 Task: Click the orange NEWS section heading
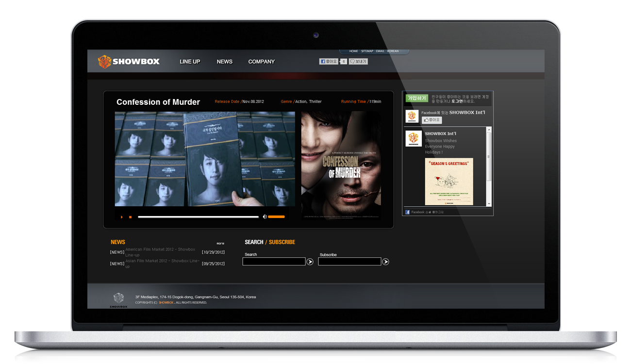tap(118, 242)
